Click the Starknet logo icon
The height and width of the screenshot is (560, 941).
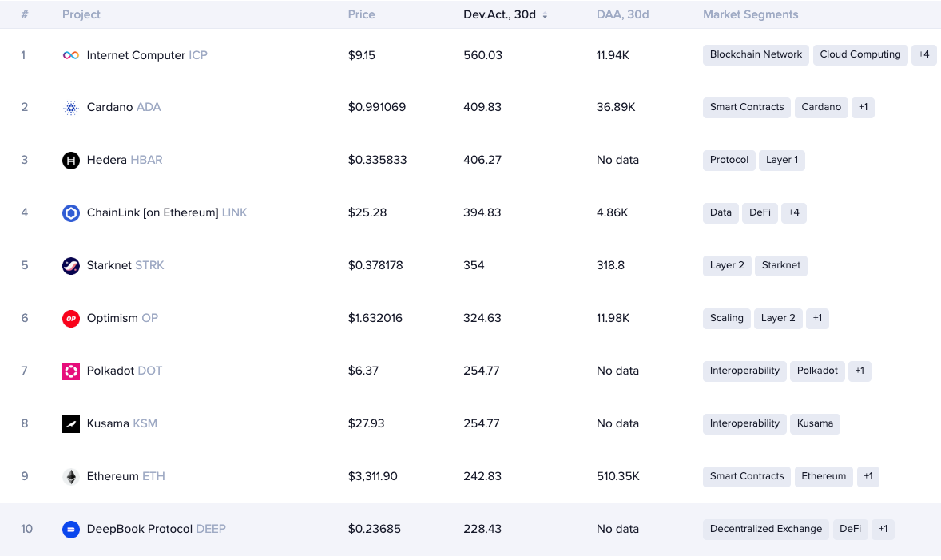coord(71,266)
